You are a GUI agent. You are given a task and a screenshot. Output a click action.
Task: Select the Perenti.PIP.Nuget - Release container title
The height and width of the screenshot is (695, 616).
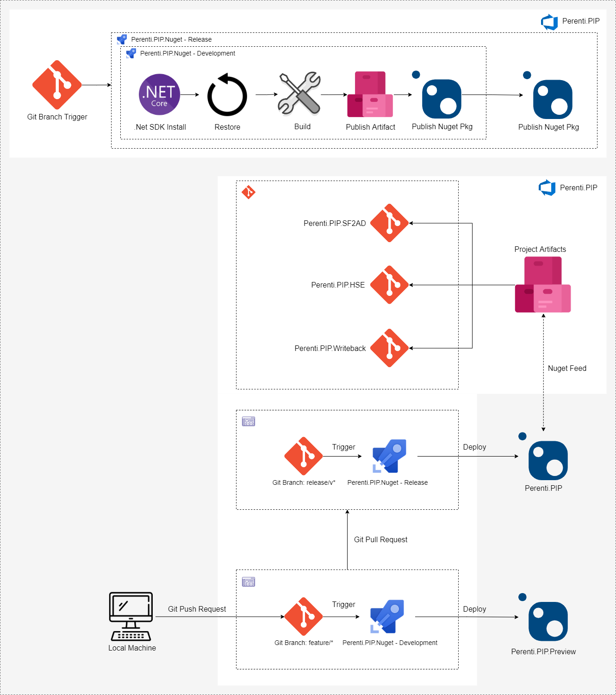pyautogui.click(x=171, y=39)
